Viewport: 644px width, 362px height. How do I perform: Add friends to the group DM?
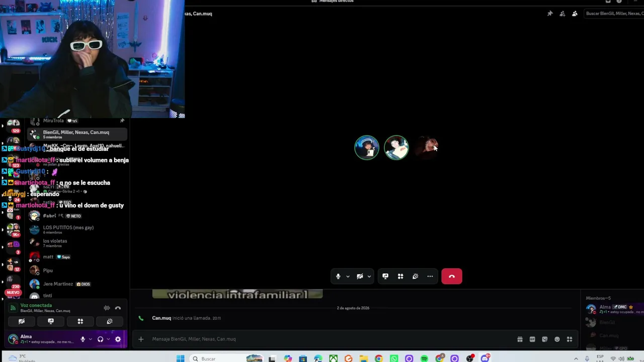click(562, 14)
